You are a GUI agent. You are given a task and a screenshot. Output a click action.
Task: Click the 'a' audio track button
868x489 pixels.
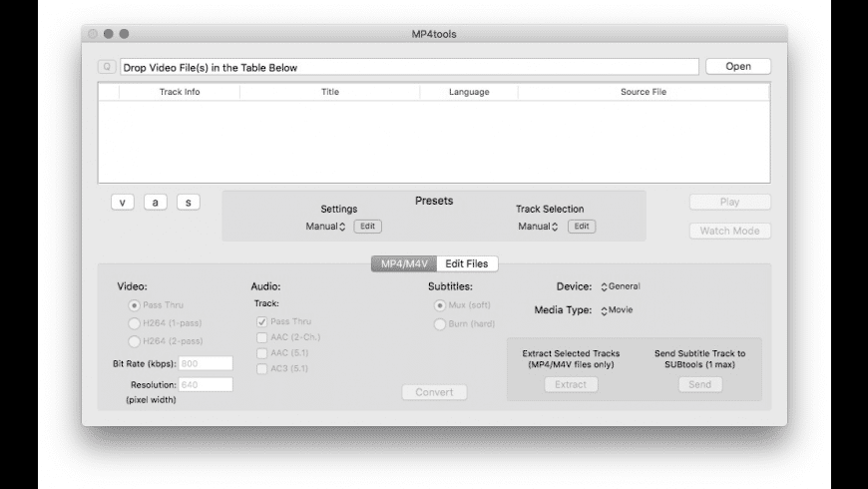[x=155, y=203]
